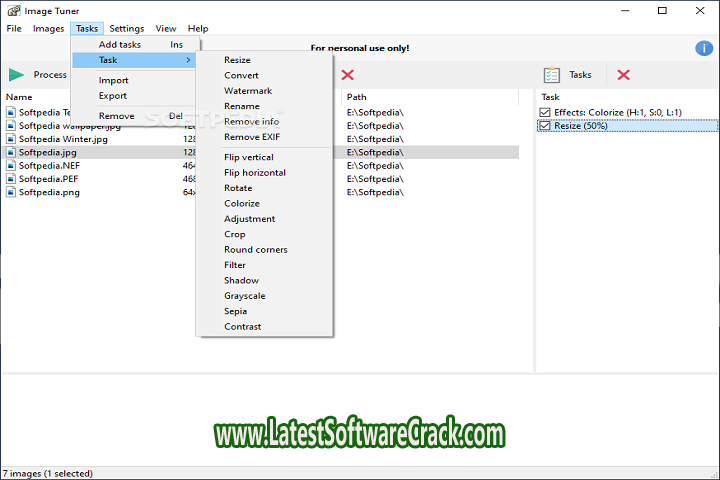Select the Softpedia.NEF file row
Image resolution: width=720 pixels, height=480 pixels.
click(261, 165)
